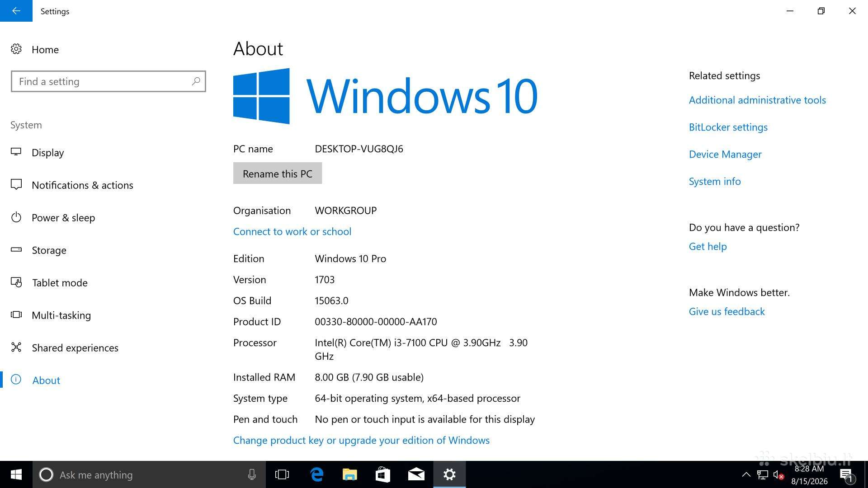
Task: Open the Mail app from the taskbar
Action: [416, 474]
